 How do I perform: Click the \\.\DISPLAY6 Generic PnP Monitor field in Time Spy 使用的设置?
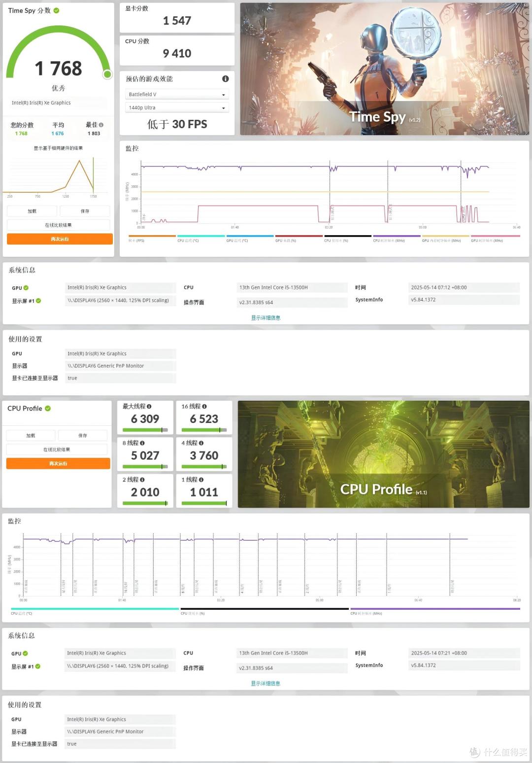point(120,366)
